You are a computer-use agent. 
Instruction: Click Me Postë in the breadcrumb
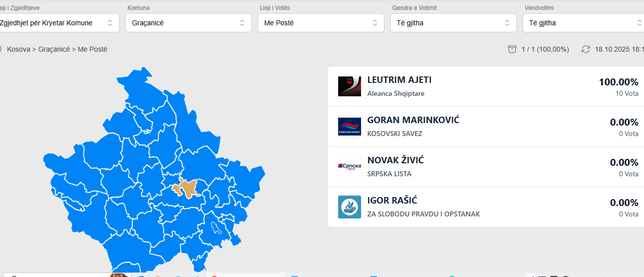tap(92, 49)
